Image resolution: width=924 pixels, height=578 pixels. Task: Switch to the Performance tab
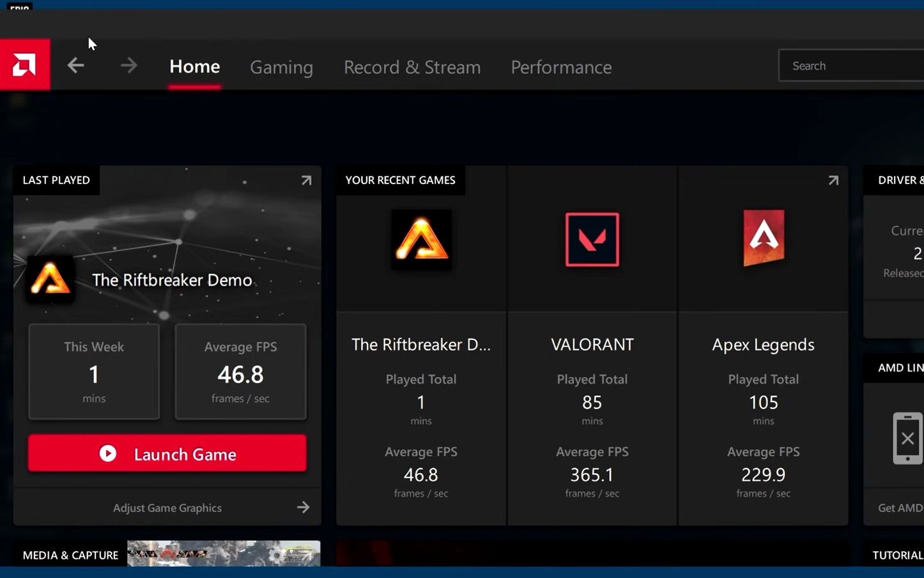pyautogui.click(x=562, y=67)
